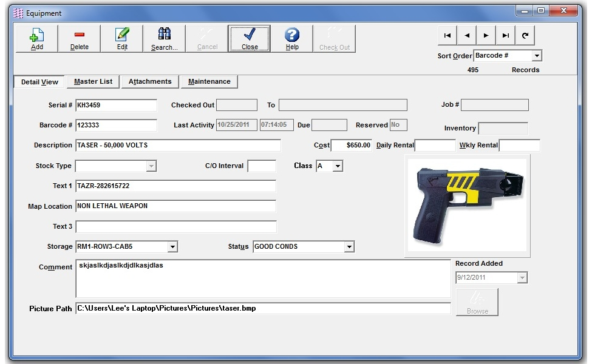Jump to the first record
The image size is (592, 364).
click(x=447, y=35)
